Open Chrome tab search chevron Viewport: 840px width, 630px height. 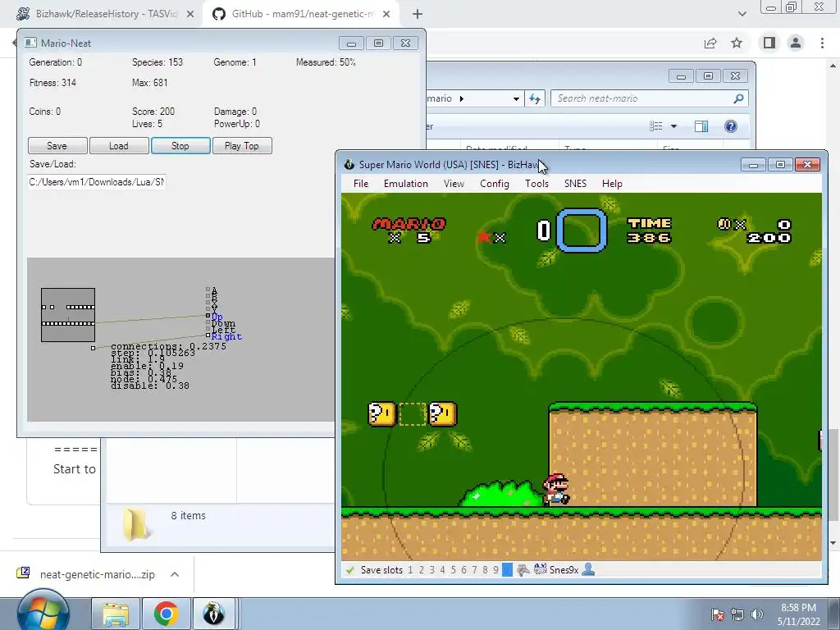[742, 15]
